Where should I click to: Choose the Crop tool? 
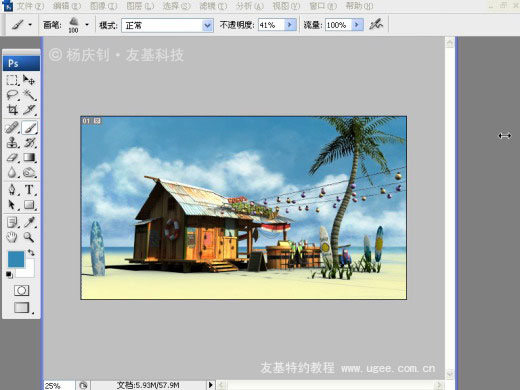[12, 110]
